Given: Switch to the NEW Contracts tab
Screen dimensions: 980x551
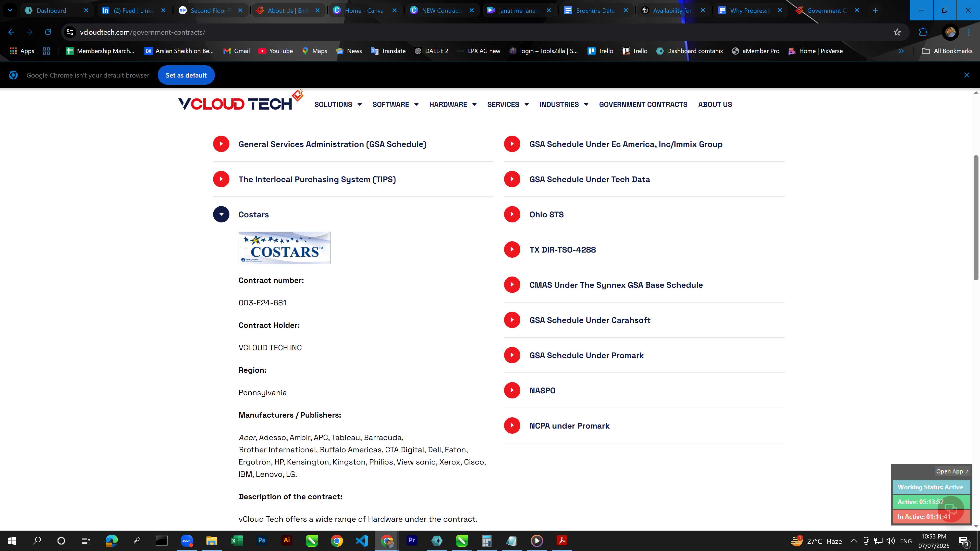Looking at the screenshot, I should coord(442,11).
